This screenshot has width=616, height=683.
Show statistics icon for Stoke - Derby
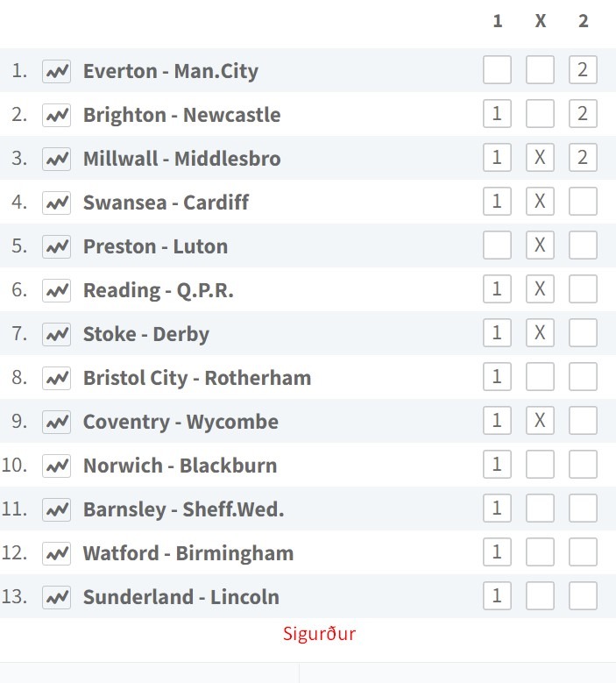pyautogui.click(x=57, y=335)
